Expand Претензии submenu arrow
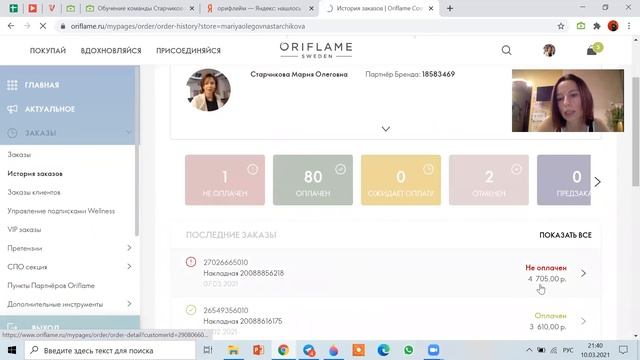This screenshot has height=360, width=640. click(129, 248)
